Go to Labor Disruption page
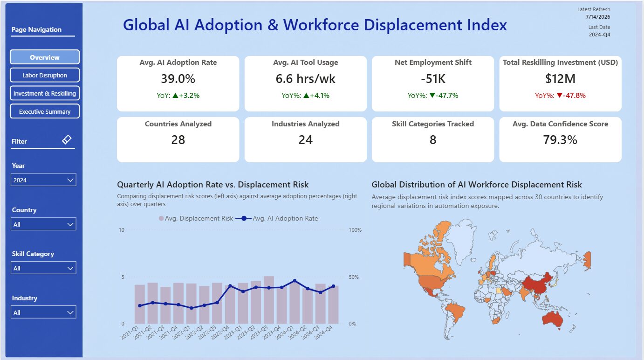 [45, 75]
